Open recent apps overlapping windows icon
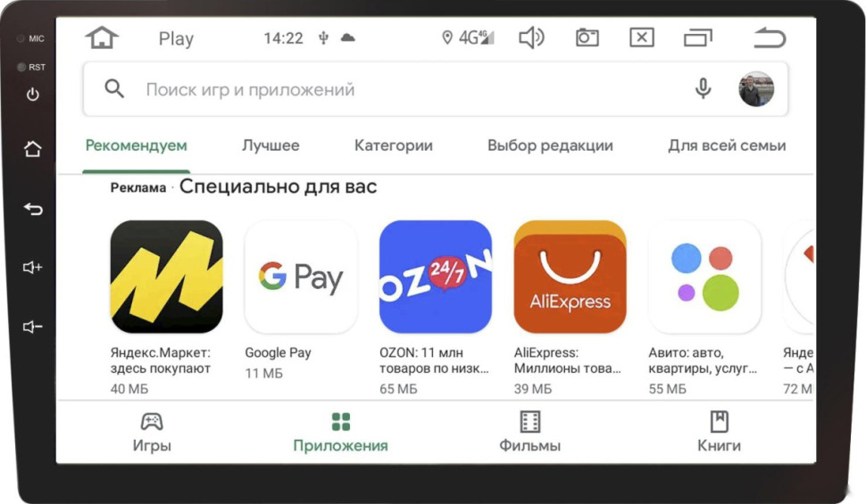 697,37
